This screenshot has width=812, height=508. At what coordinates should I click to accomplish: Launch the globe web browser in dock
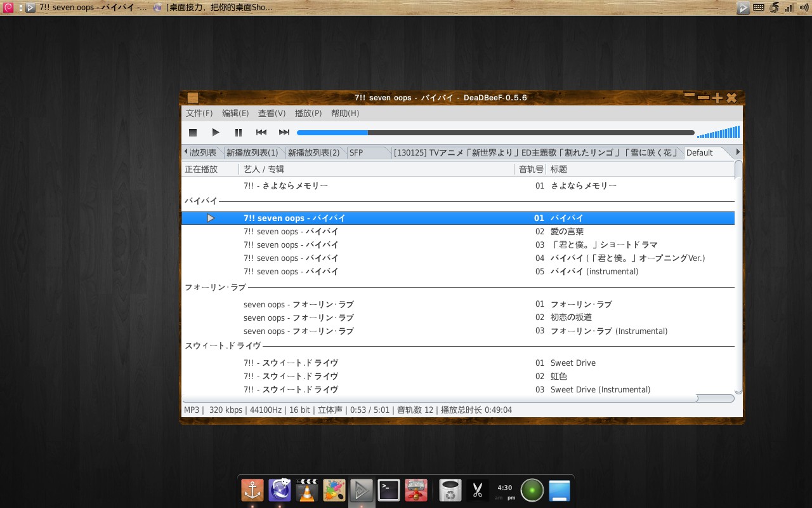[x=280, y=490]
